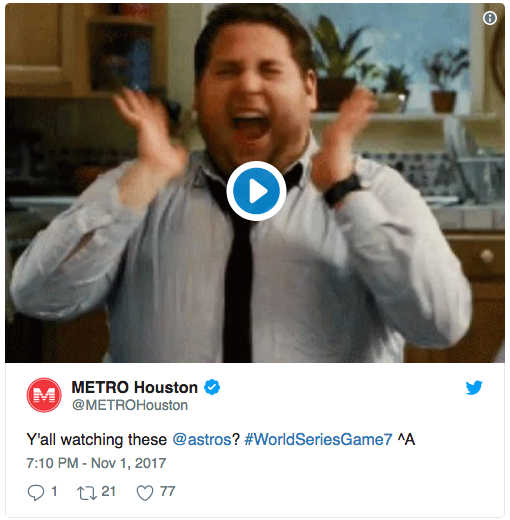
Task: Click the ^A signature in the tweet
Action: pos(406,439)
